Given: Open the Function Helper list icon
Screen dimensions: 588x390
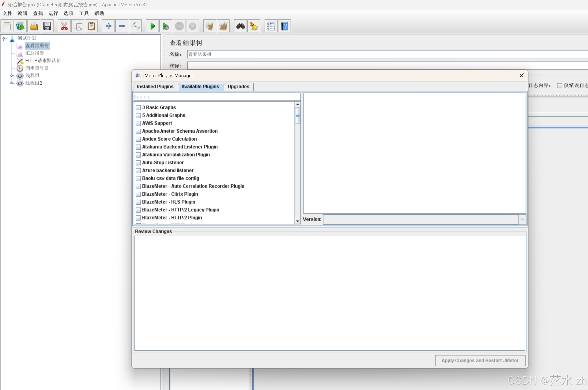Looking at the screenshot, I should click(271, 26).
